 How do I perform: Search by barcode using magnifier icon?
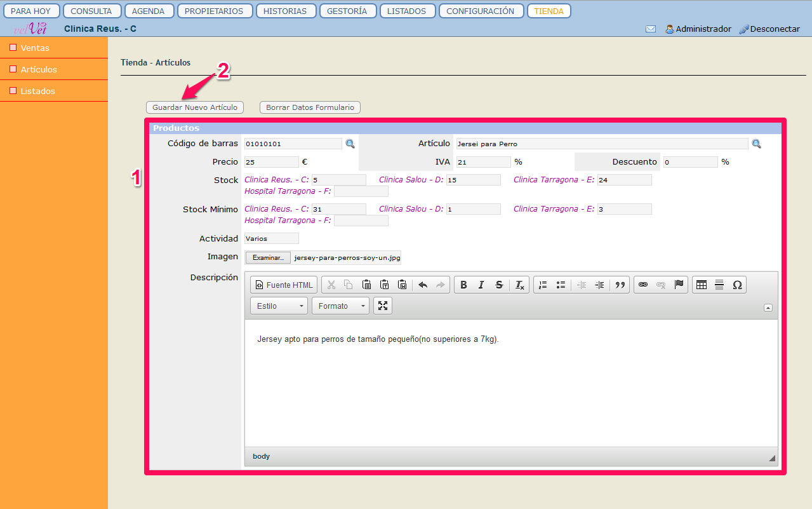click(350, 144)
